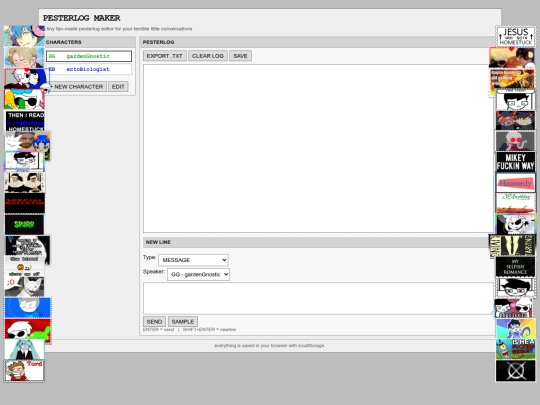Open the Speaker dropdown showing GG - gardenGnostic
The height and width of the screenshot is (405, 540).
point(198,274)
